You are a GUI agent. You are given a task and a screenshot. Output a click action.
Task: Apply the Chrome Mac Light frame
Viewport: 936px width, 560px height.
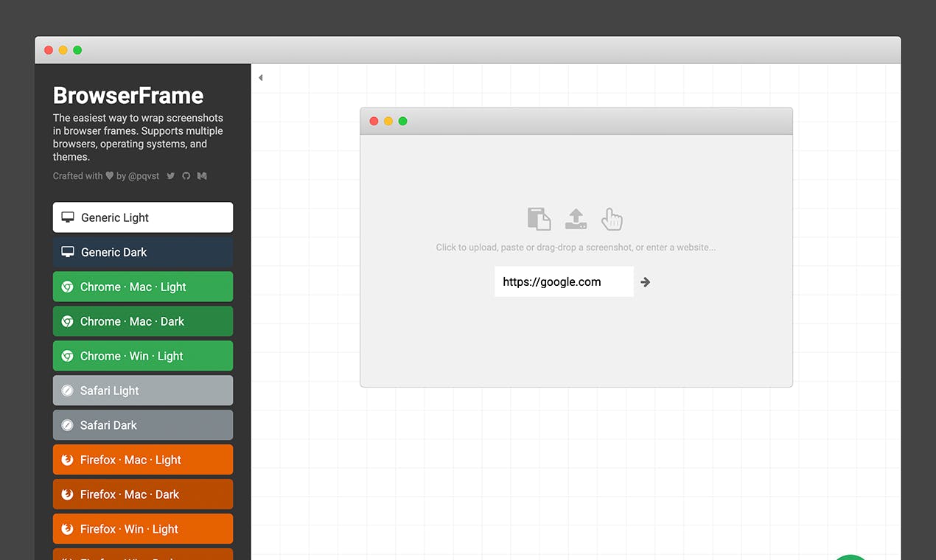[142, 287]
